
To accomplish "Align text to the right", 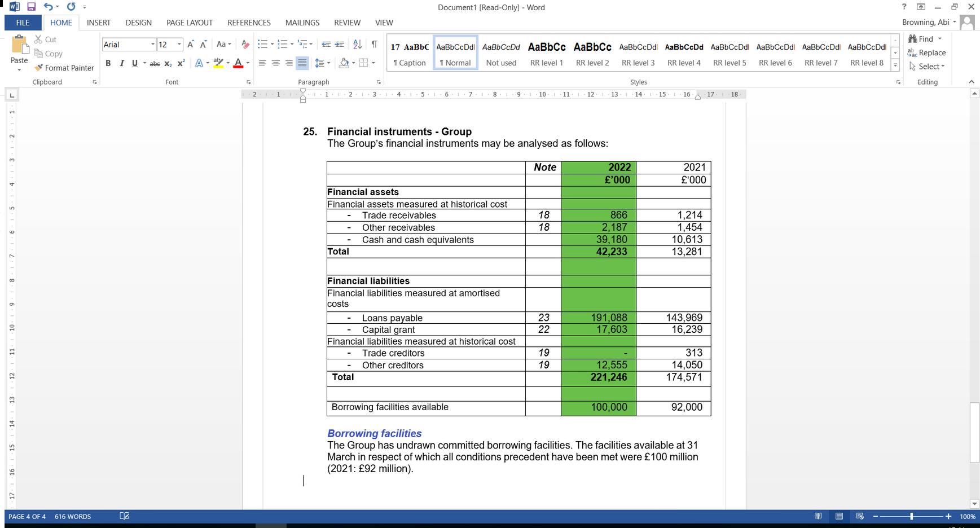I will click(289, 63).
